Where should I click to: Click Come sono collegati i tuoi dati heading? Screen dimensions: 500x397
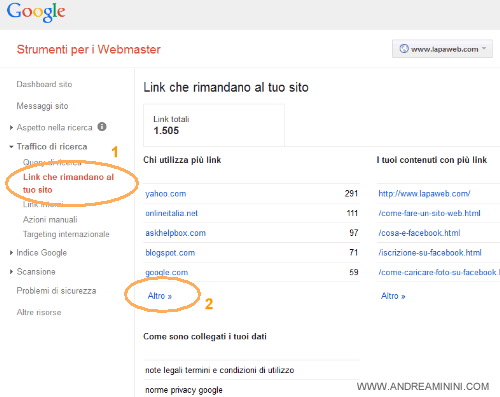(205, 337)
